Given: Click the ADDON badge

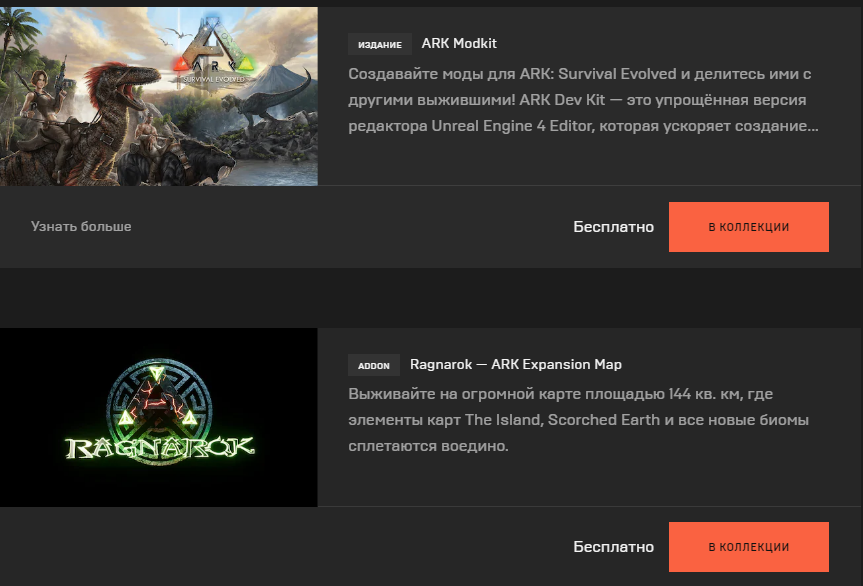Looking at the screenshot, I should point(374,365).
